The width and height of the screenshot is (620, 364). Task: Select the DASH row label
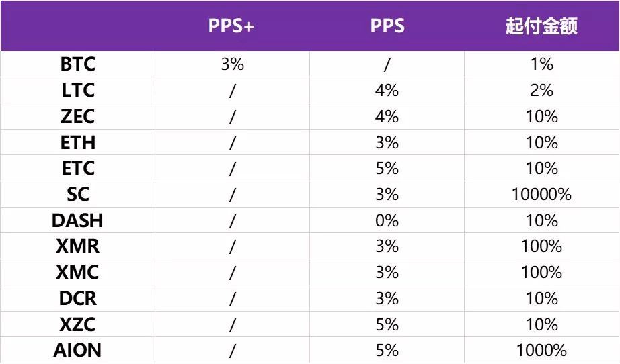78,221
